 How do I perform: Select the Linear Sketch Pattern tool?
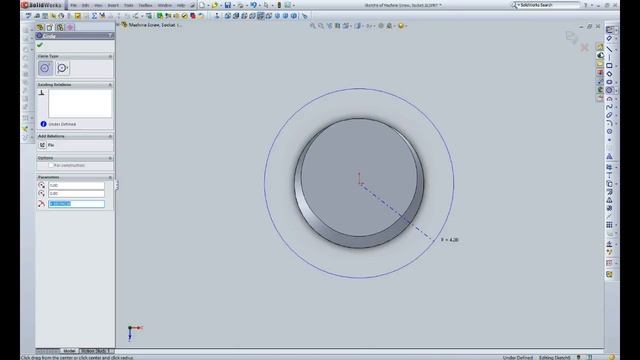pos(609,225)
